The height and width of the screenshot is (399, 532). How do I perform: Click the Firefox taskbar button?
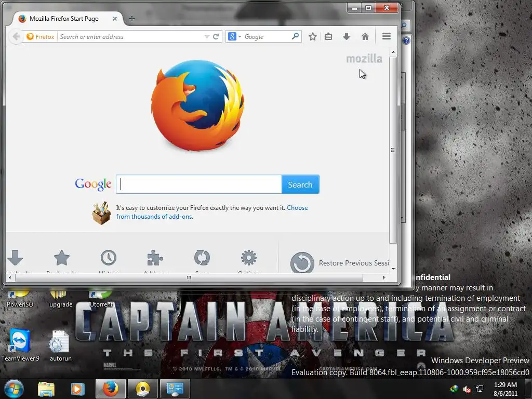(111, 389)
